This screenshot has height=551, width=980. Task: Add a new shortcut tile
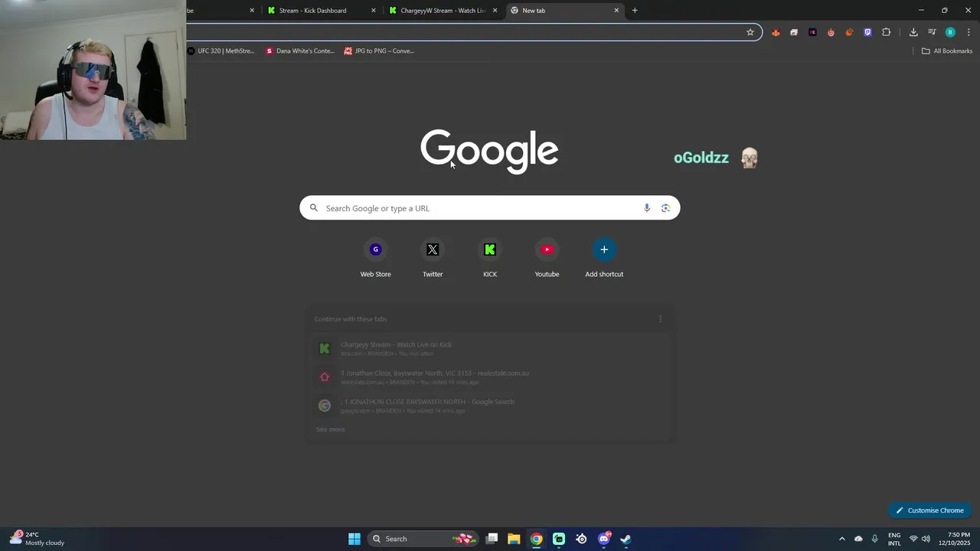(604, 259)
